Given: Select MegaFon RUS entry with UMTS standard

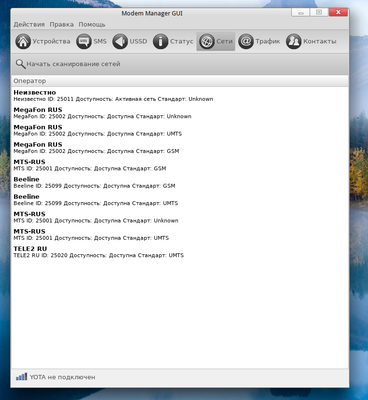Looking at the screenshot, I should tap(180, 130).
